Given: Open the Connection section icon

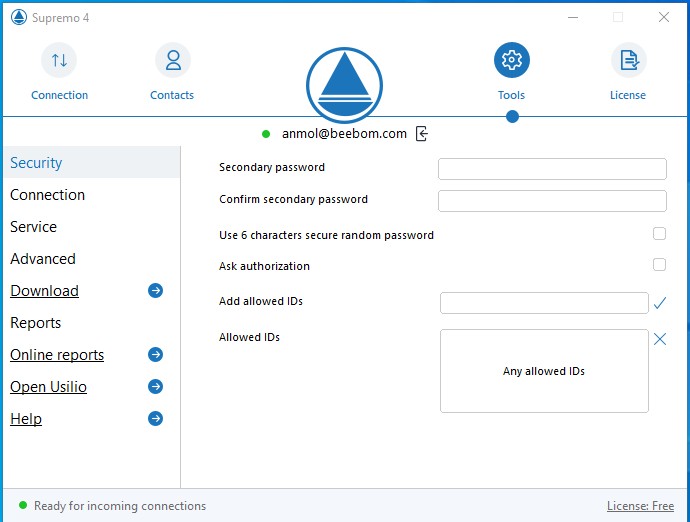Looking at the screenshot, I should tap(59, 60).
